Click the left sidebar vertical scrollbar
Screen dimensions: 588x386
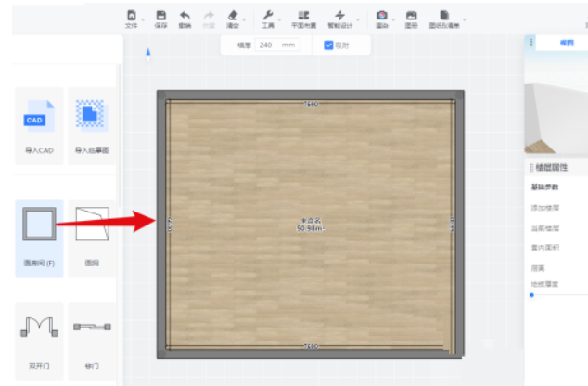pos(120,135)
